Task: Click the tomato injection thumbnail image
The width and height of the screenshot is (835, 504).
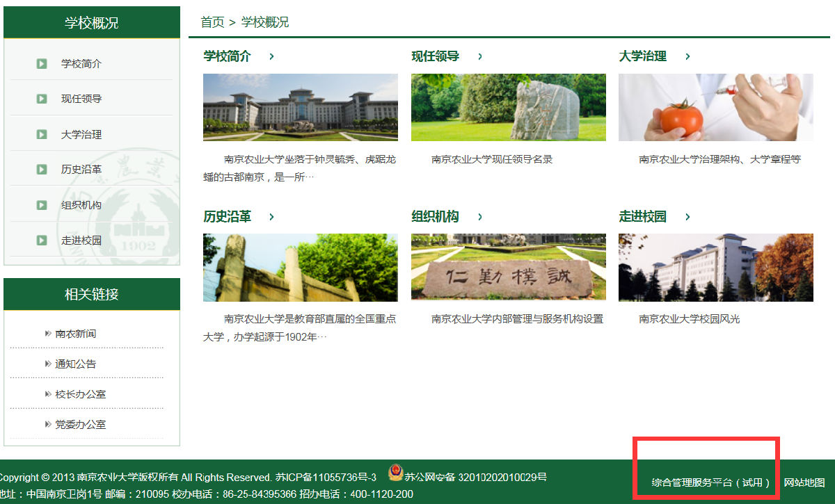Action: point(715,107)
